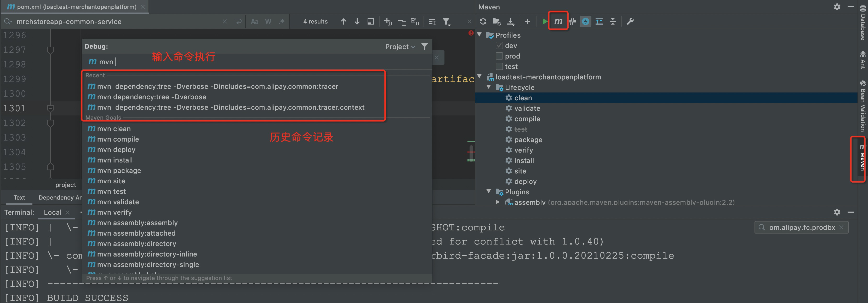Collapse all nodes in the Maven tree
This screenshot has width=868, height=303.
613,21
